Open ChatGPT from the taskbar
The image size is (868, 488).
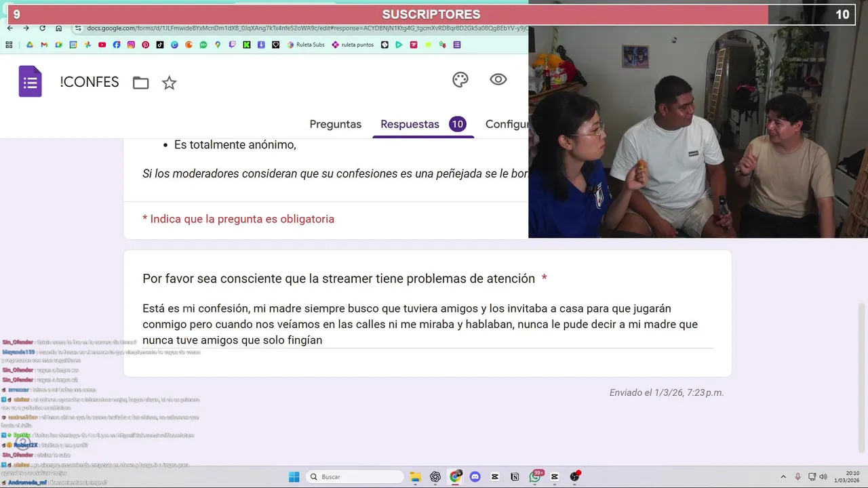pos(435,476)
